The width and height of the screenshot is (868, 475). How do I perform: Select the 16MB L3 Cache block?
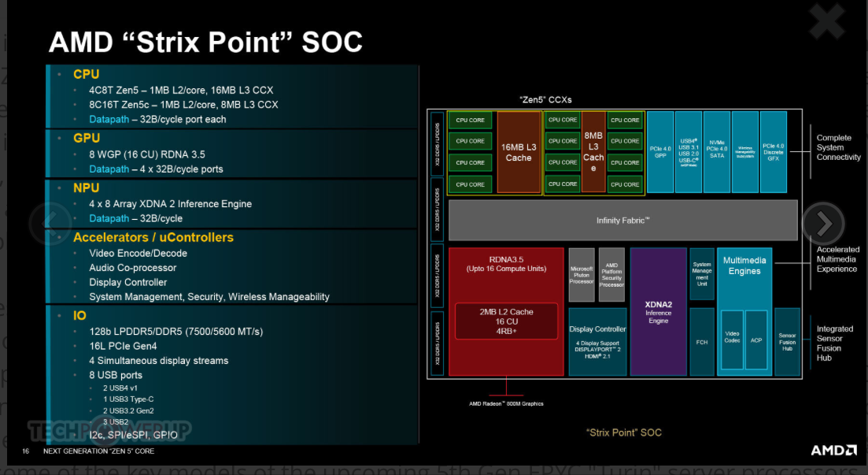click(x=519, y=152)
